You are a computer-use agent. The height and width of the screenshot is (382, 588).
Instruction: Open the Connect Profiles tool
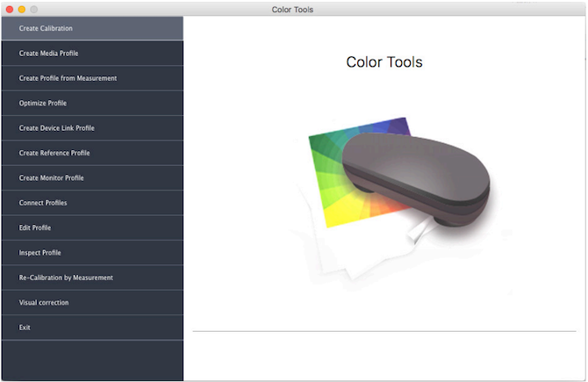(x=91, y=203)
